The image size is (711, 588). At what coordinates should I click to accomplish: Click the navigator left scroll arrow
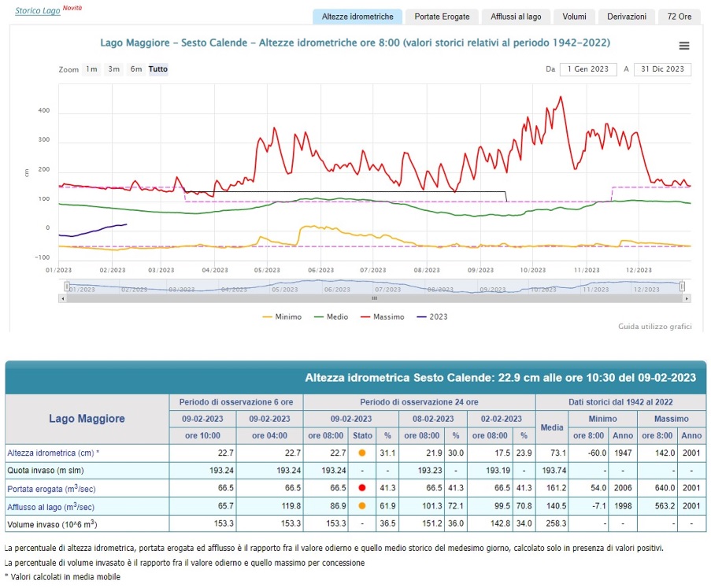pyautogui.click(x=62, y=299)
